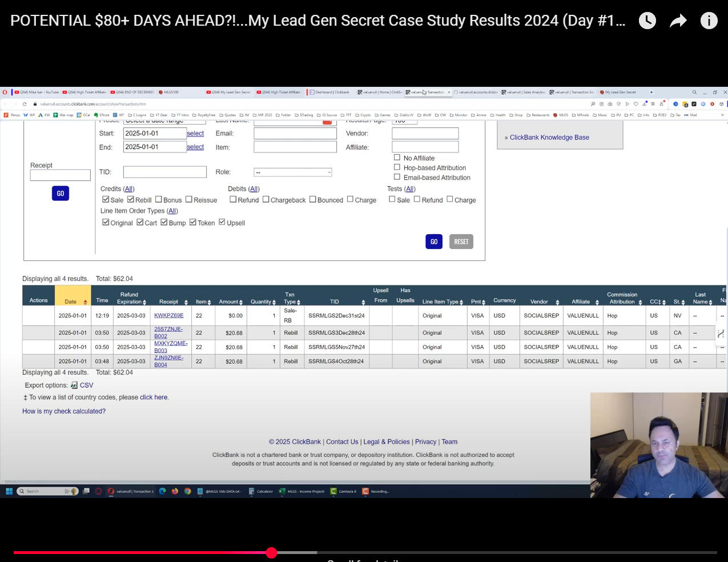The width and height of the screenshot is (728, 562).
Task: Open the Recording taskbar item
Action: coord(376,491)
